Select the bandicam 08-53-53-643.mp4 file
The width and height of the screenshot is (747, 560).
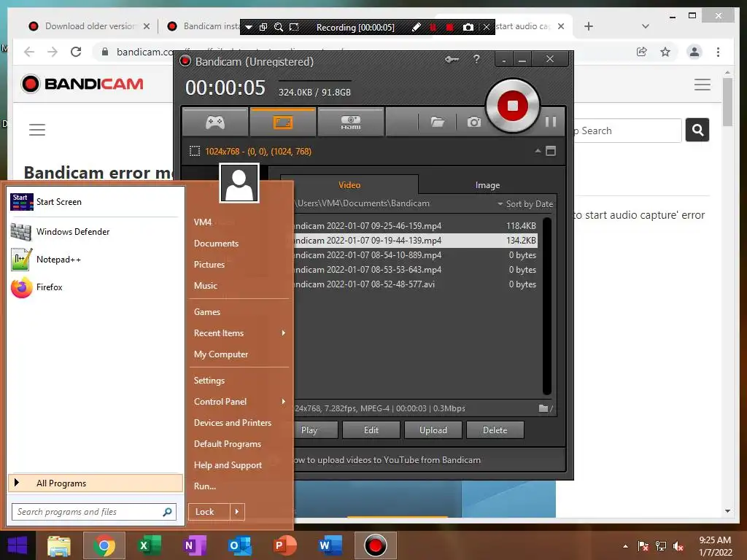click(415, 270)
